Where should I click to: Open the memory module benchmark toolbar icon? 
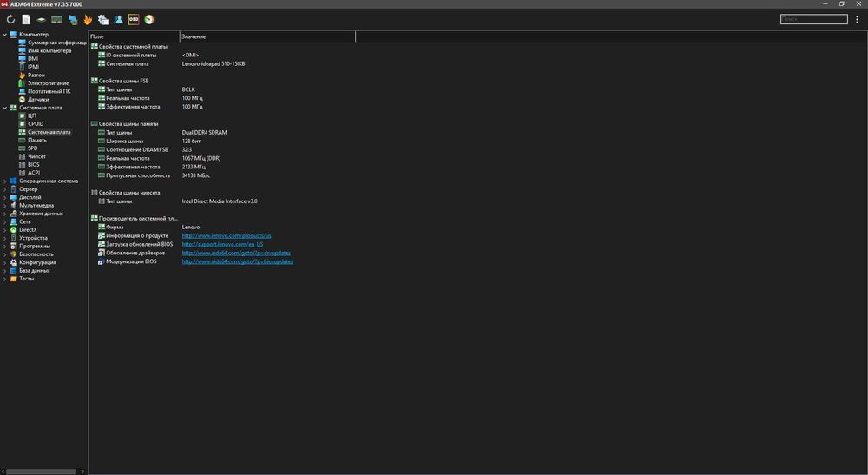click(x=56, y=19)
